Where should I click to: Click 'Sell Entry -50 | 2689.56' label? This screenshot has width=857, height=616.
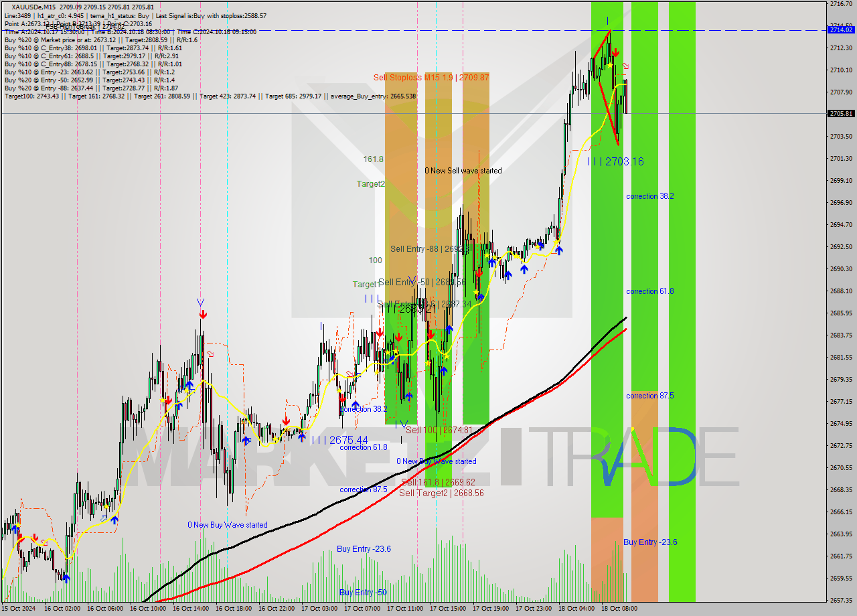coord(422,283)
